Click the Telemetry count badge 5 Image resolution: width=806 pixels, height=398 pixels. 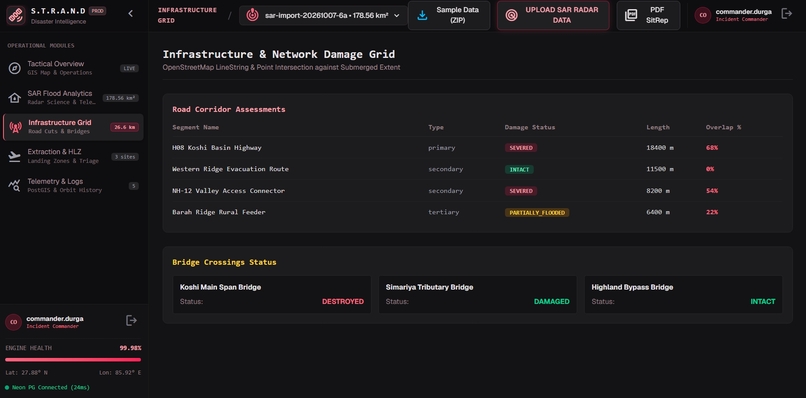pos(134,186)
